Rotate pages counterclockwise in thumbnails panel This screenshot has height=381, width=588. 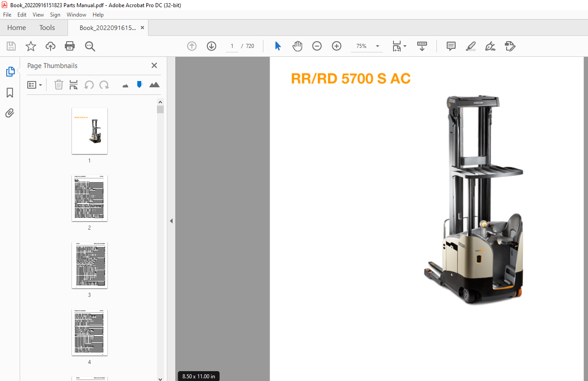coord(89,85)
